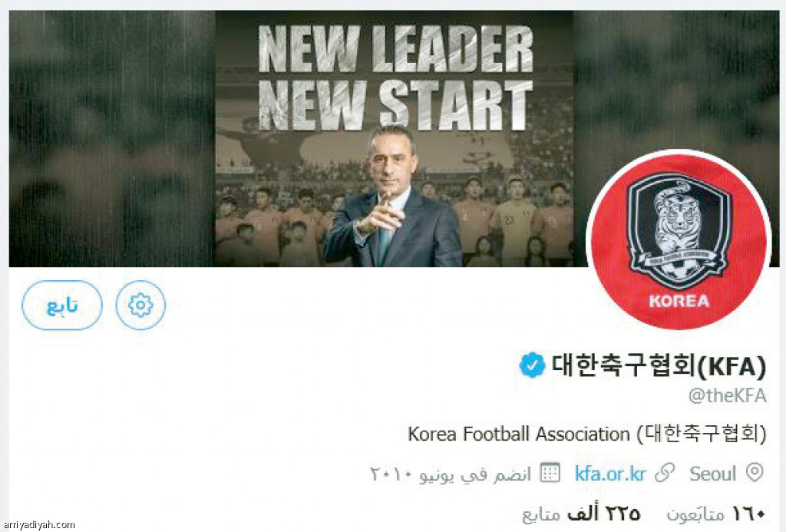Image resolution: width=786 pixels, height=532 pixels.
Task: Click the blue verified badge icon
Action: [x=532, y=365]
